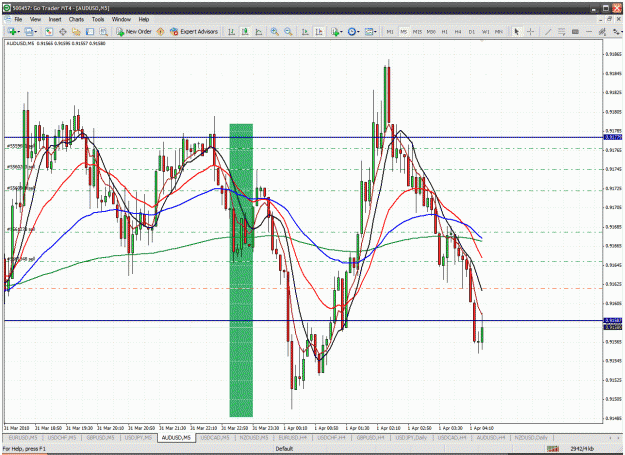Click the chart document icon beside File
The image size is (625, 455).
tap(8, 19)
